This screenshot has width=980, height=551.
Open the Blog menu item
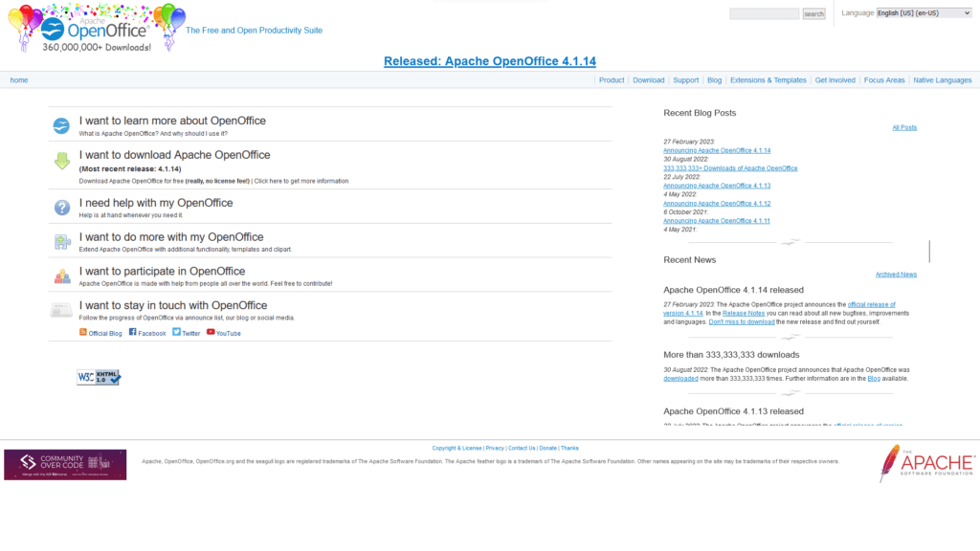tap(714, 80)
